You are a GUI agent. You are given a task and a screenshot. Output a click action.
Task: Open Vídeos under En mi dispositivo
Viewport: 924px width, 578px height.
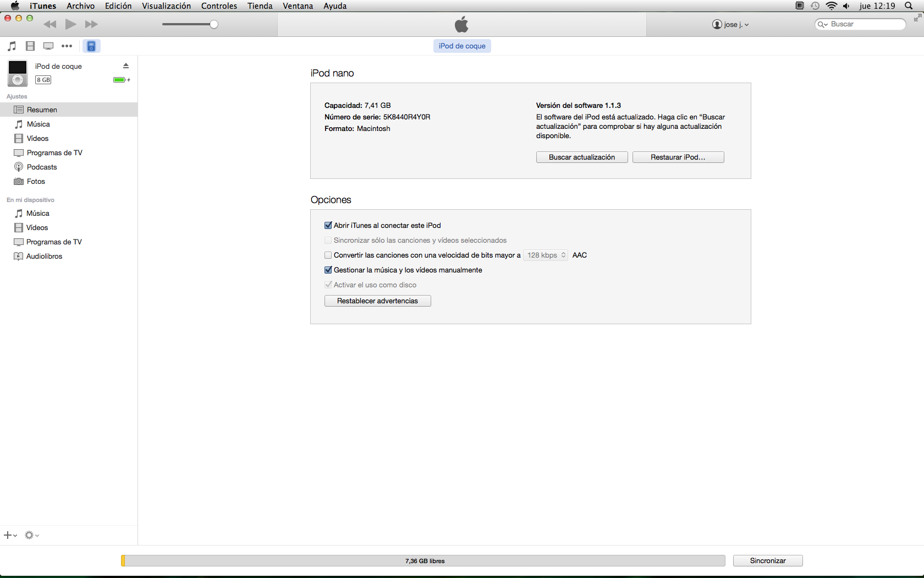click(x=69, y=227)
